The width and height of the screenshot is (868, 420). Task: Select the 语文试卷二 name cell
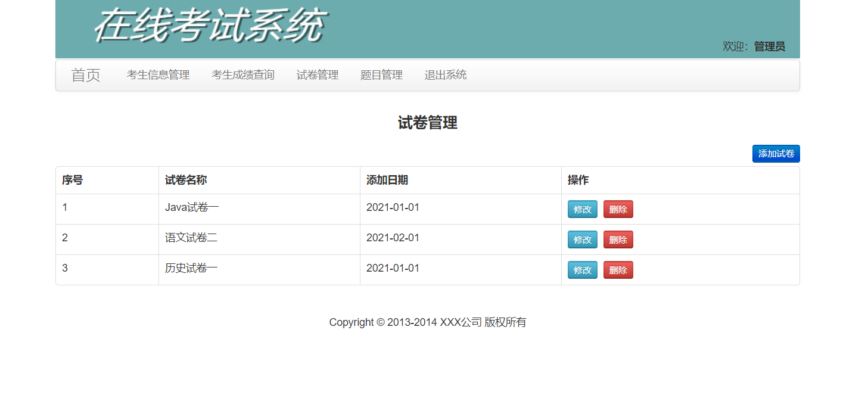click(259, 239)
